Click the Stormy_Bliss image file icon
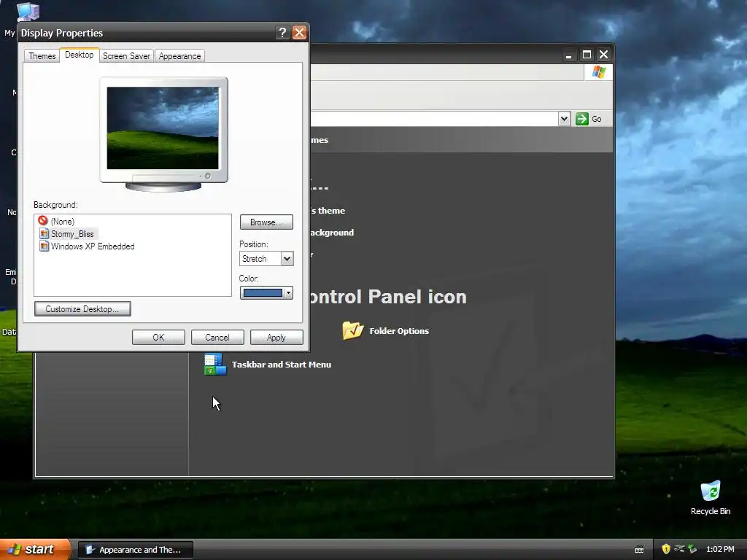 click(44, 233)
